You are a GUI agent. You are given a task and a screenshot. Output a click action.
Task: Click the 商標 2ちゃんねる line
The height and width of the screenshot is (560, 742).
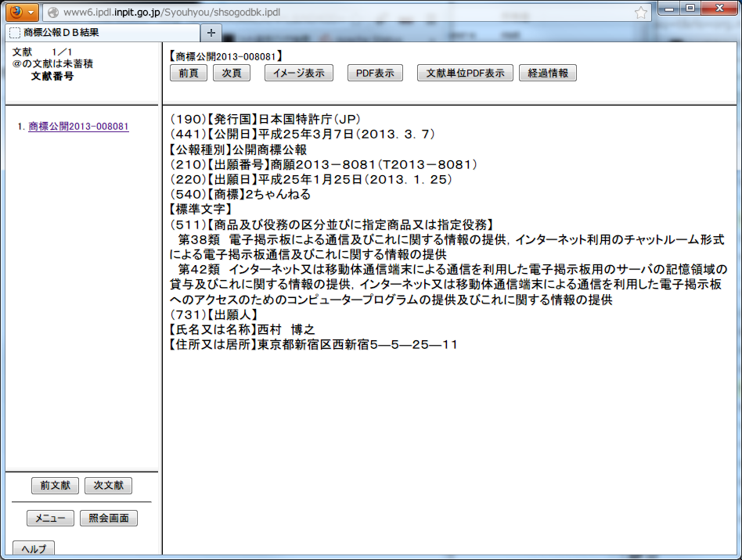tap(240, 195)
